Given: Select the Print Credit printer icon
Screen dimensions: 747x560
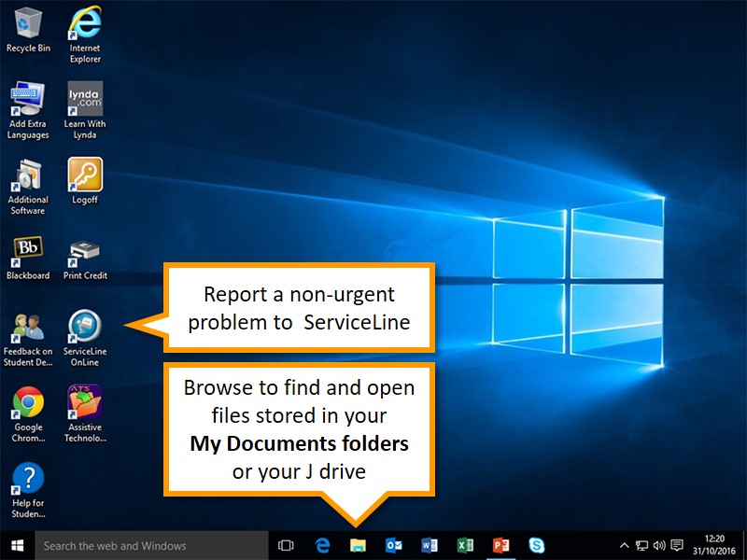Looking at the screenshot, I should [x=85, y=251].
